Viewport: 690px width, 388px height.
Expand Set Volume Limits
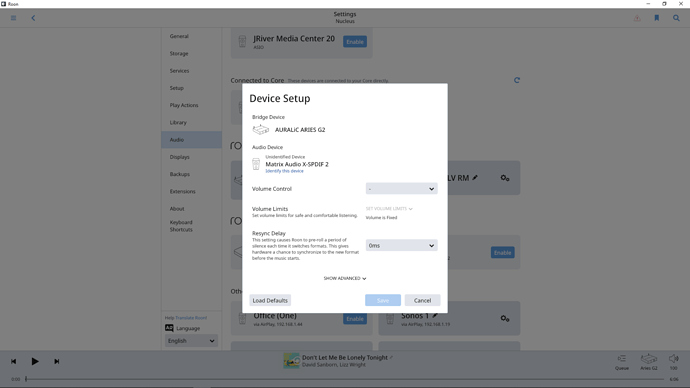click(389, 209)
